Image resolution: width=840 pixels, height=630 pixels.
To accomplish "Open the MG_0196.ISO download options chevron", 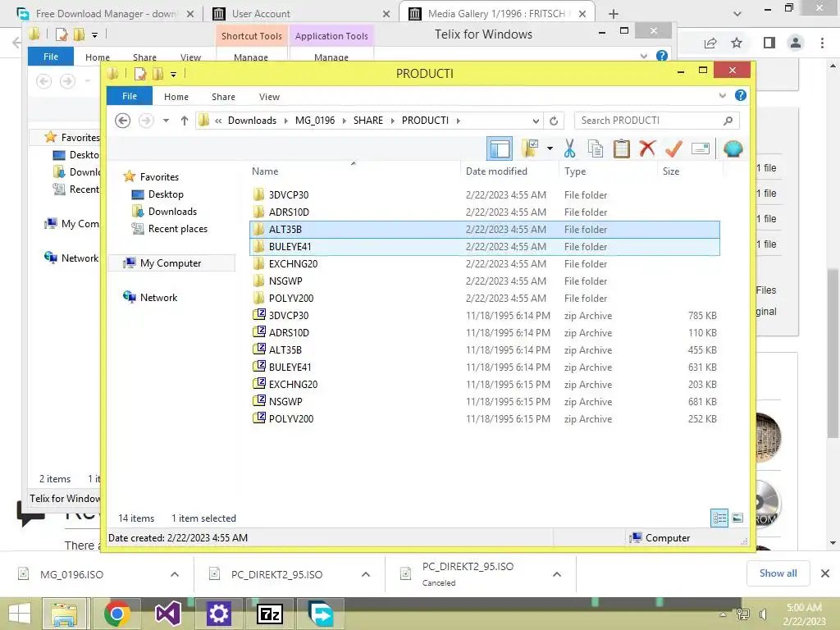I will [x=175, y=574].
